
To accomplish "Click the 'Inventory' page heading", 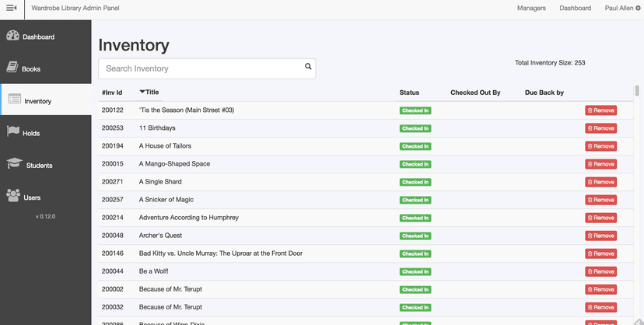I will click(134, 45).
